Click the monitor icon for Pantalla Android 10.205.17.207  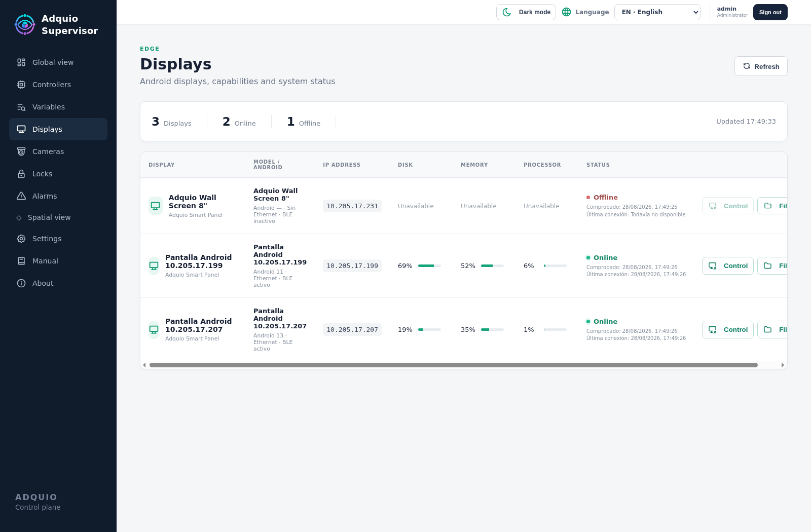(x=154, y=329)
